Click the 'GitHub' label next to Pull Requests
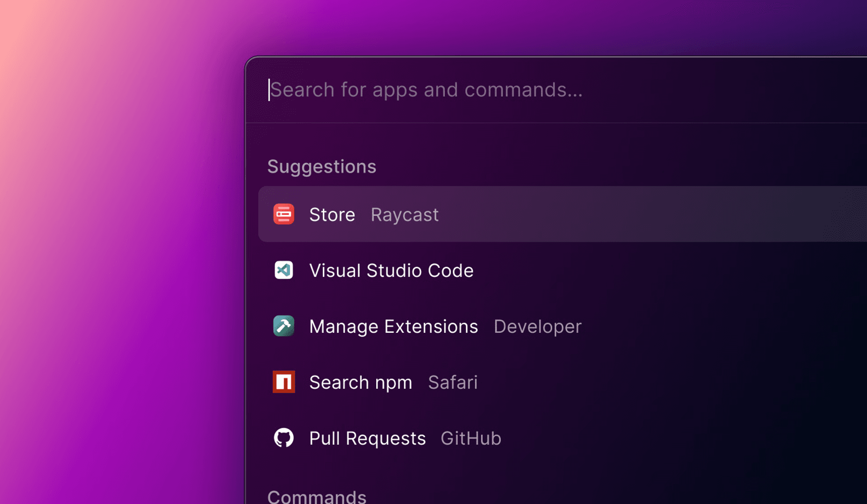The width and height of the screenshot is (867, 504). [x=471, y=438]
